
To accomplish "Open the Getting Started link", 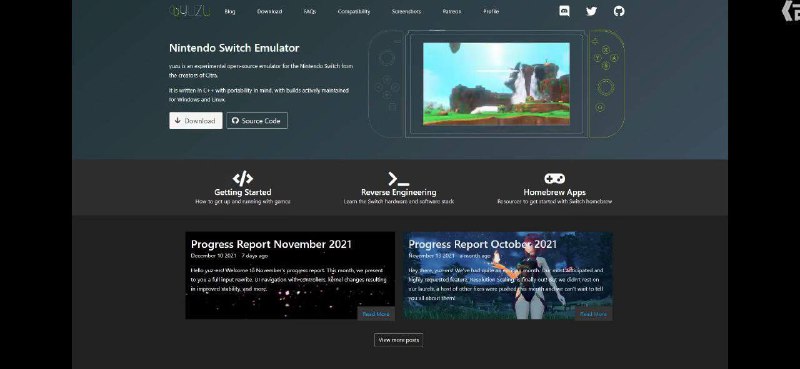I will tap(242, 192).
